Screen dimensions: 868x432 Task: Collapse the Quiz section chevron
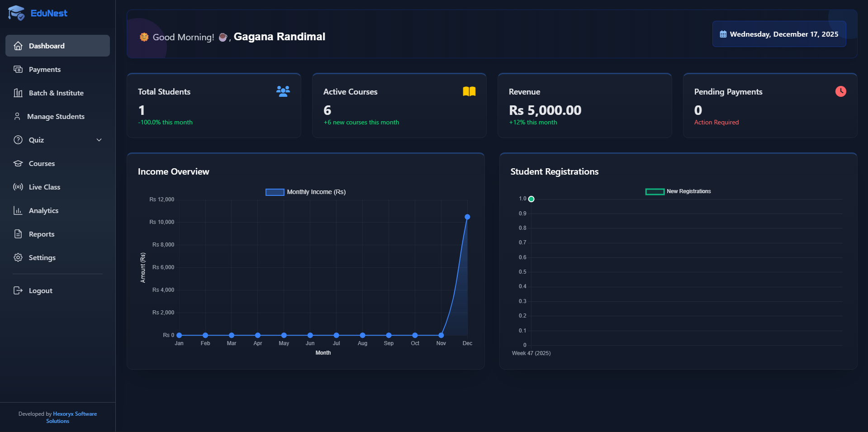coord(99,140)
